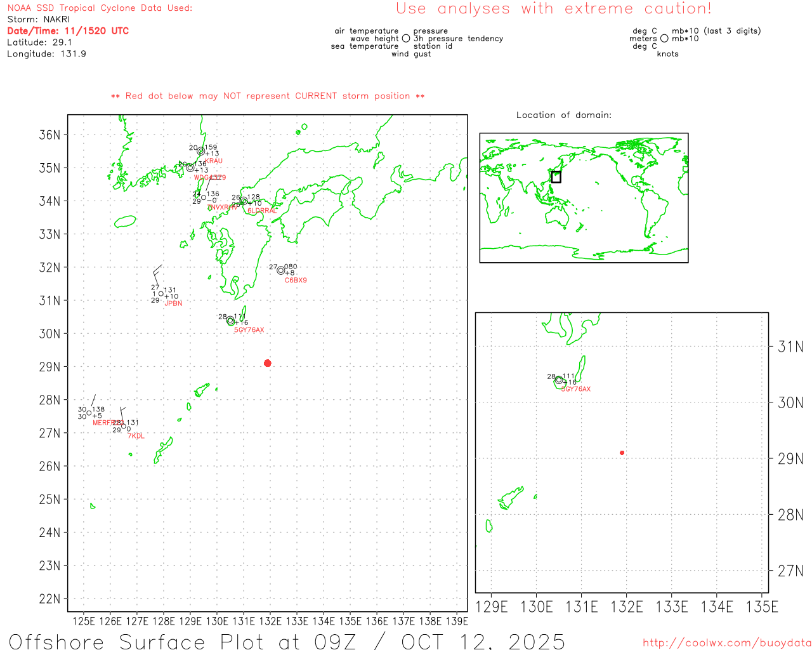
Task: Click the 5GY76AX station marker on main map
Action: [230, 321]
